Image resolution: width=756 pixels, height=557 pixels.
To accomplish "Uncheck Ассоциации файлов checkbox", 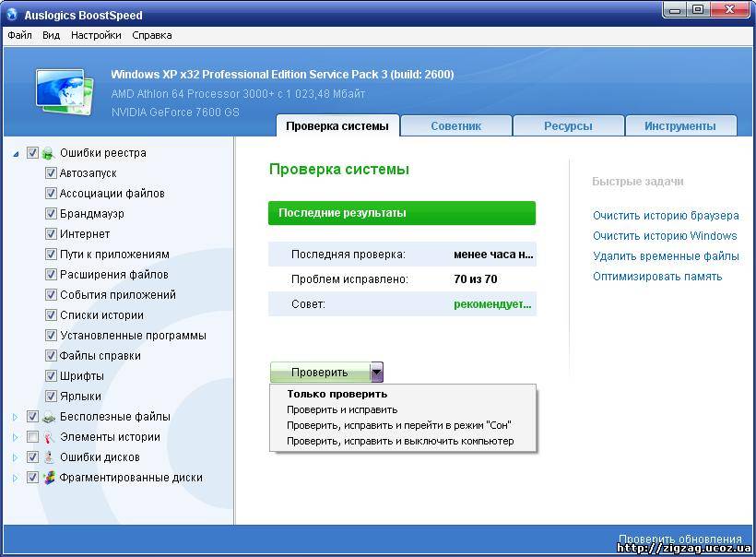I will point(51,194).
